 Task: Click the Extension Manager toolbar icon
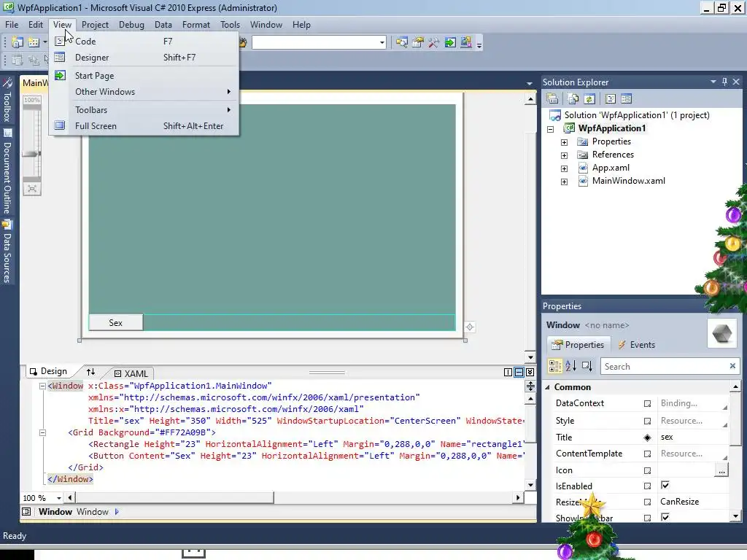(x=466, y=43)
